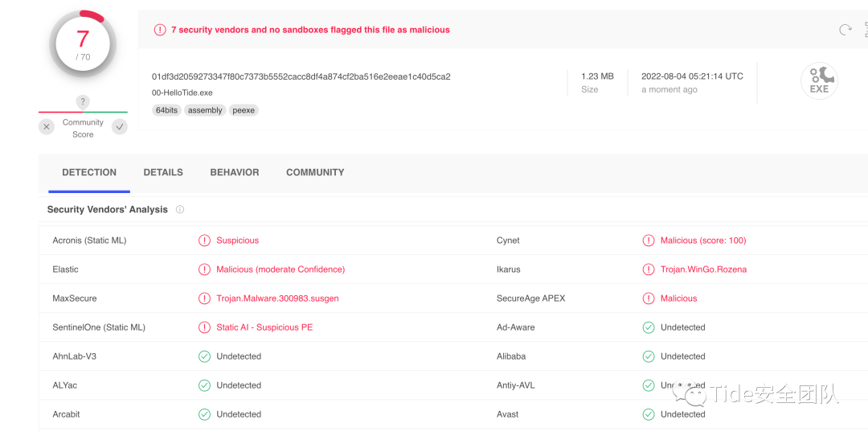
Task: Vote negative with the community X button
Action: (47, 127)
